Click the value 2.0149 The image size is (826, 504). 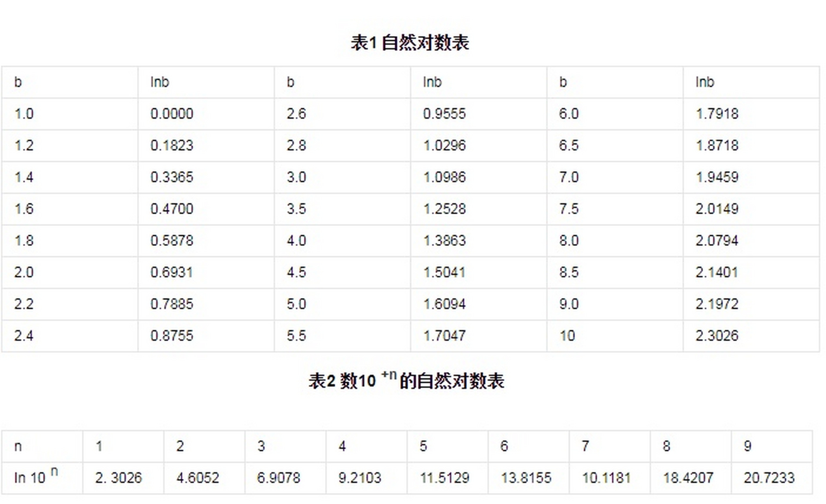coord(717,209)
